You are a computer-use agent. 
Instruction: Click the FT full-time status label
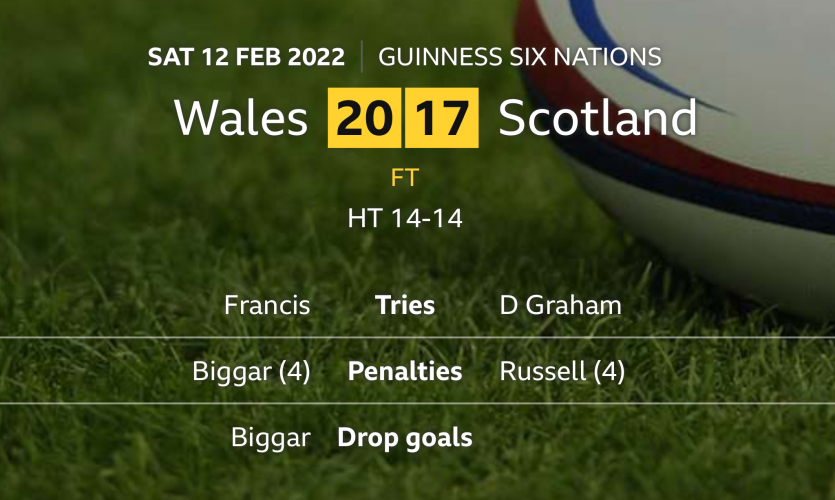pos(404,179)
